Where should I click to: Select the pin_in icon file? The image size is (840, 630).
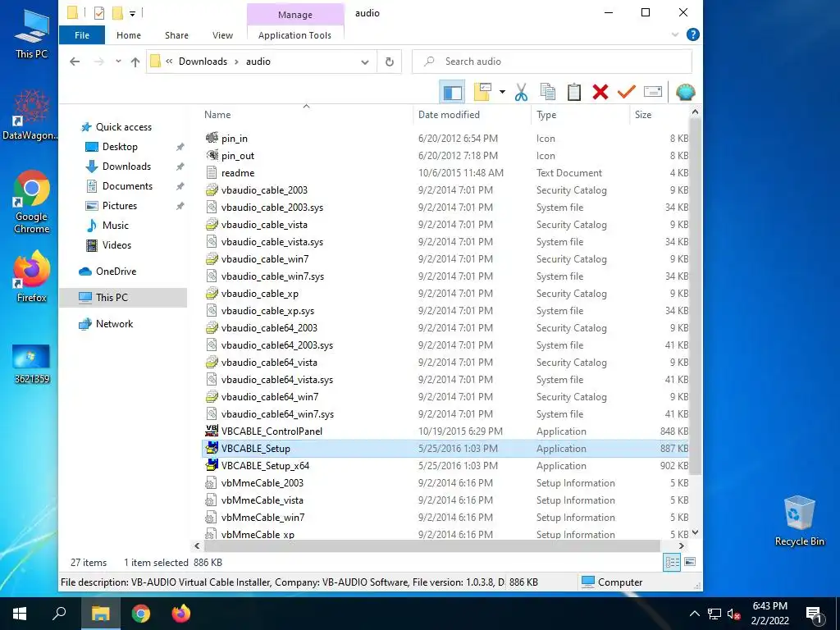tap(234, 139)
